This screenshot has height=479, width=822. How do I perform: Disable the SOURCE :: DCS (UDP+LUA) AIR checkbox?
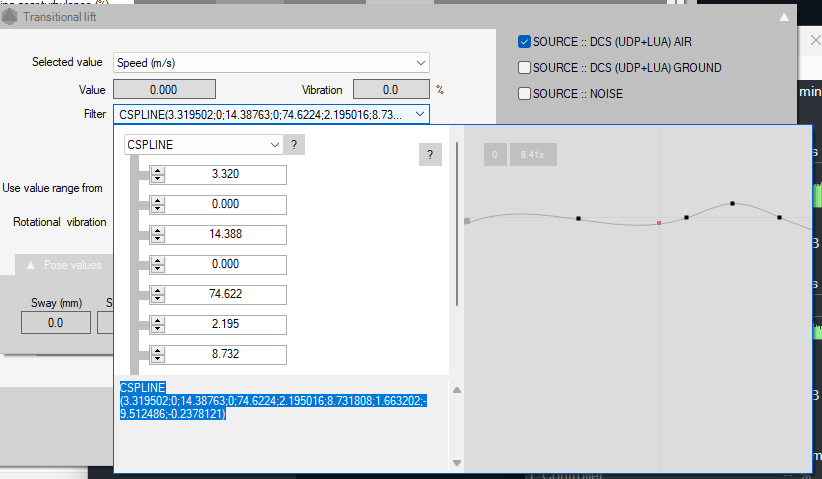[x=524, y=42]
